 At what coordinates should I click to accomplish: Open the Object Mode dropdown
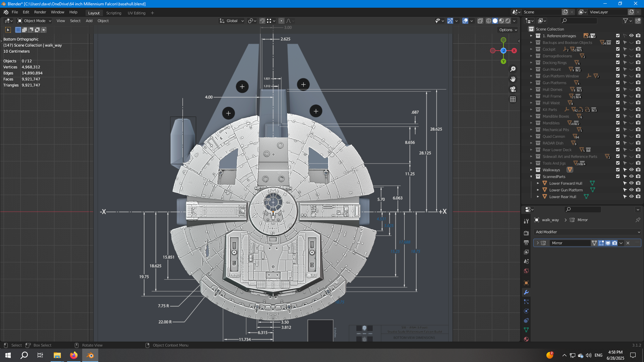34,21
